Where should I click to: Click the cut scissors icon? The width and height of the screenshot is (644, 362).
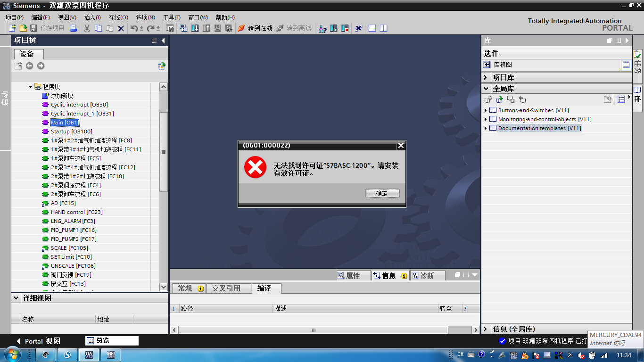pos(87,28)
